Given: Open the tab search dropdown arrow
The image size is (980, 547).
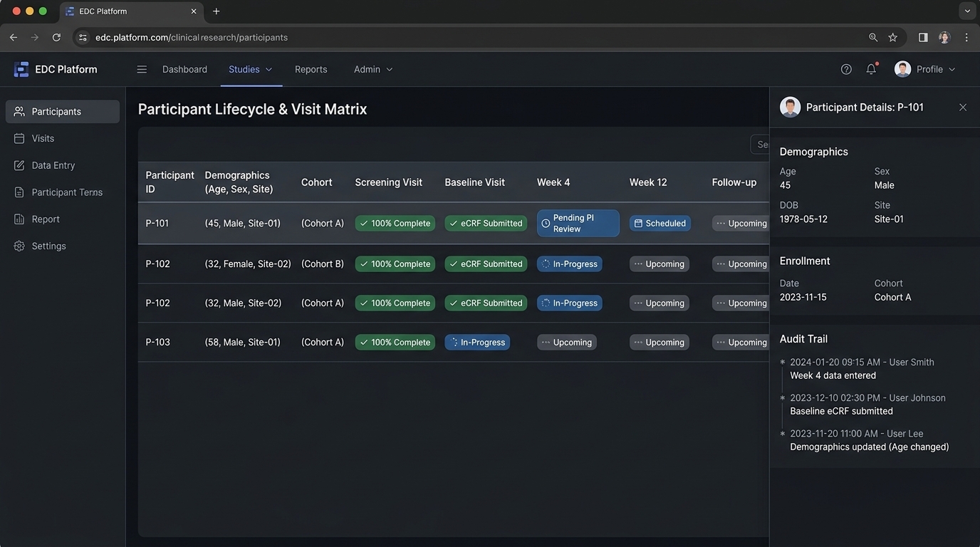Looking at the screenshot, I should pos(967,11).
